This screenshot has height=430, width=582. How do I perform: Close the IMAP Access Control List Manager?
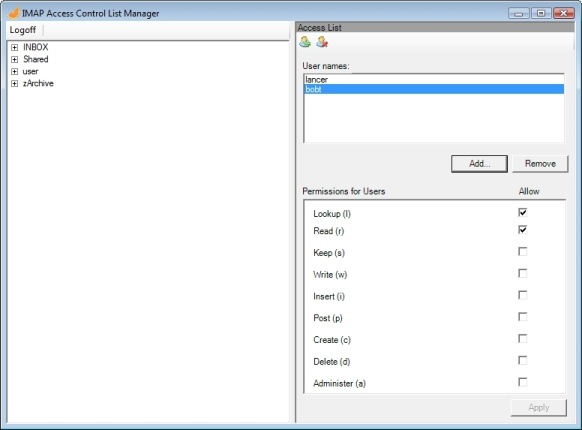563,13
